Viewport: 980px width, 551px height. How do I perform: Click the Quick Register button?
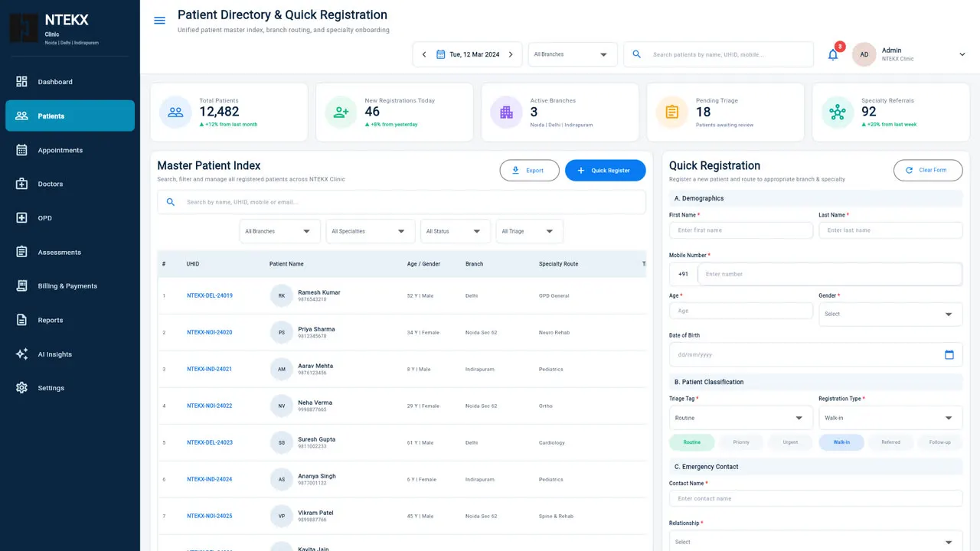click(x=606, y=171)
